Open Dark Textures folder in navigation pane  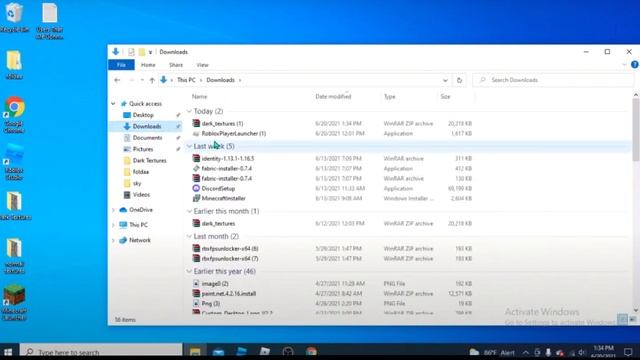149,160
